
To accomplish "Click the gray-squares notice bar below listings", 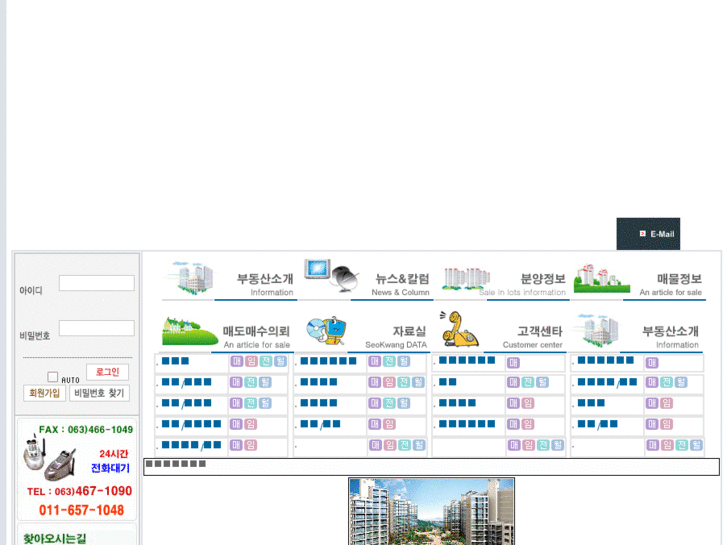I will click(x=431, y=467).
